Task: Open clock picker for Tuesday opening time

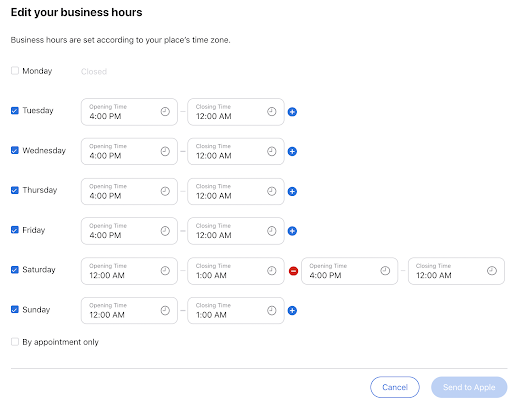Action: [165, 112]
